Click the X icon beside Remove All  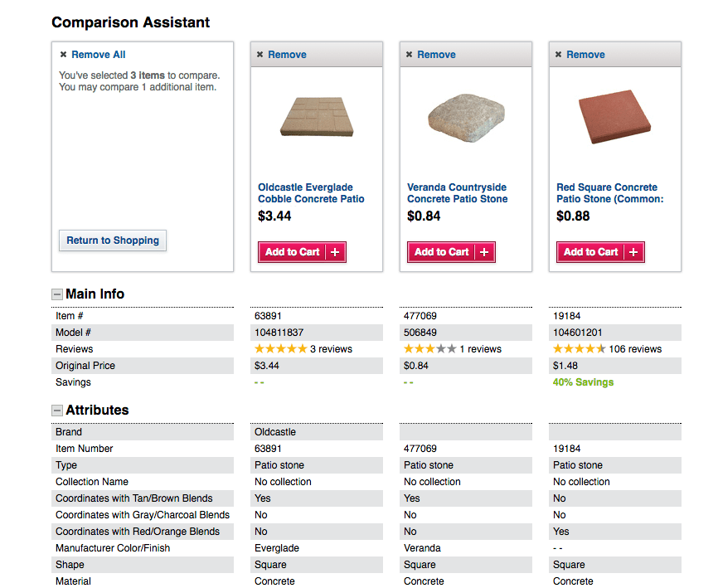click(63, 55)
